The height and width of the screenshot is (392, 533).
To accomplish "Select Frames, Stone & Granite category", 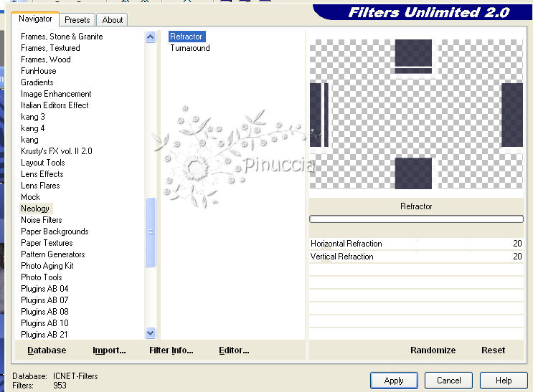I will pyautogui.click(x=62, y=37).
